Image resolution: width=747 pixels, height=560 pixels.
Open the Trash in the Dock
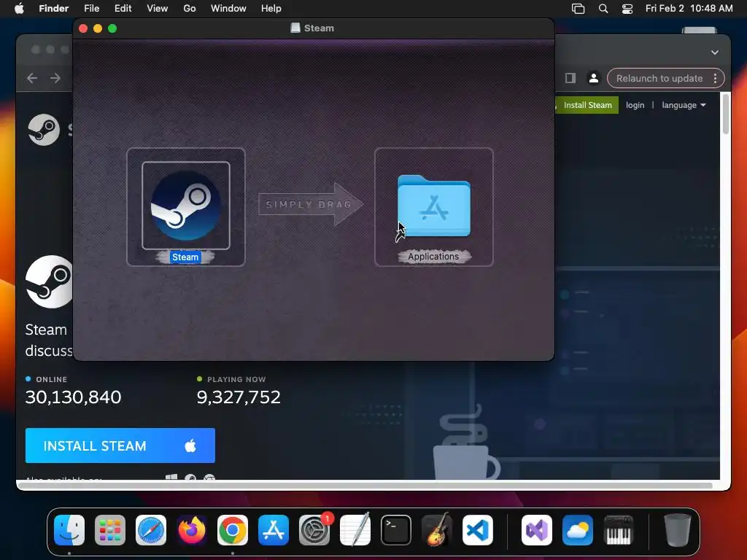click(677, 530)
